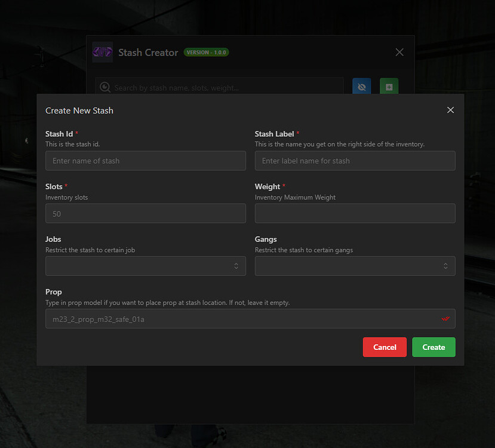Click the Slots field showing 50
The width and height of the screenshot is (495, 448).
(146, 213)
